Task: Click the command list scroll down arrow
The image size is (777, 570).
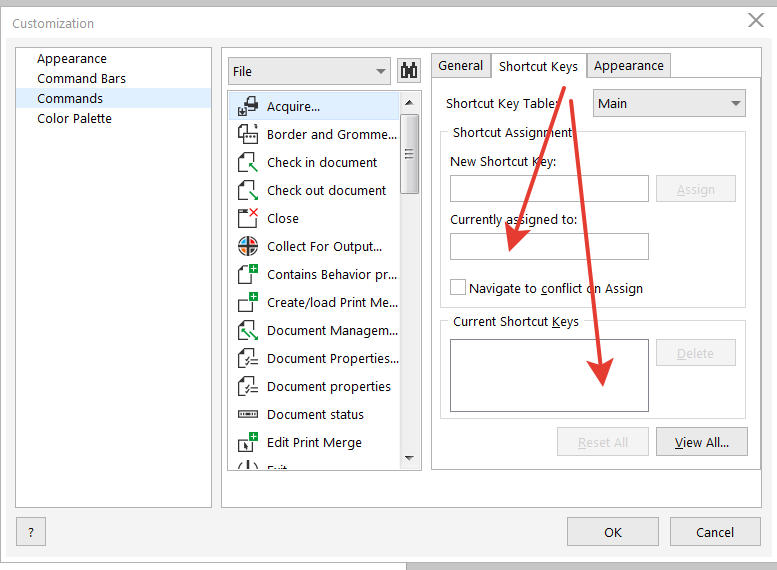Action: pyautogui.click(x=409, y=458)
